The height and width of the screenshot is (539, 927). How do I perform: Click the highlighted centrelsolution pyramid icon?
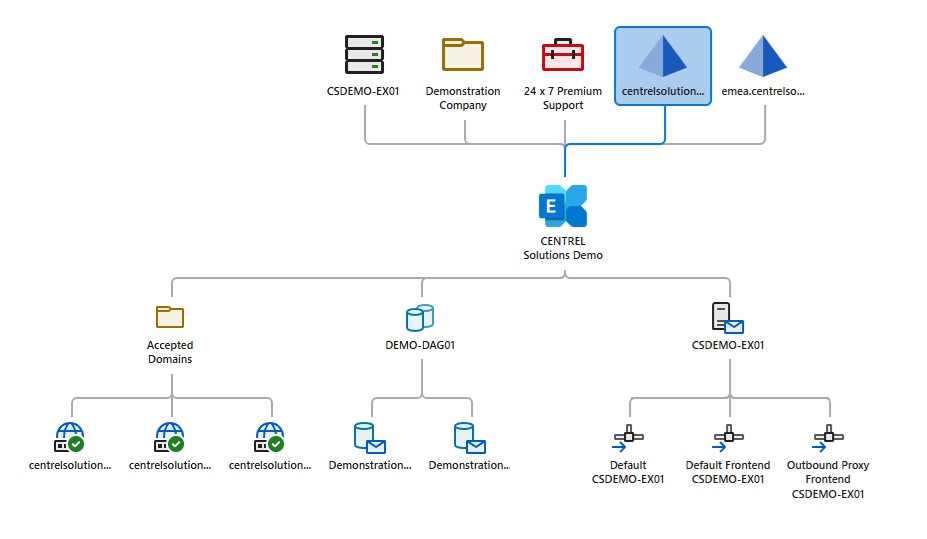pos(663,56)
